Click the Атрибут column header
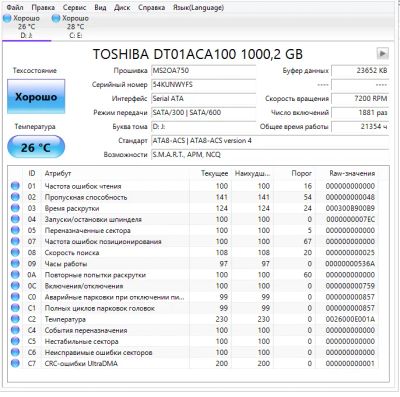This screenshot has width=400, height=397. (x=115, y=173)
